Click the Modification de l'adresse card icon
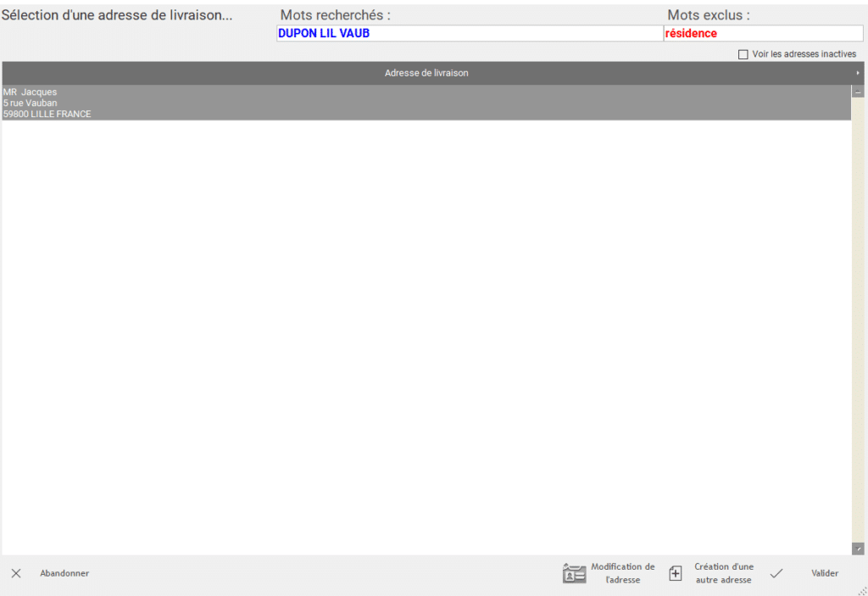Viewport: 868px width, 596px height. pyautogui.click(x=574, y=573)
